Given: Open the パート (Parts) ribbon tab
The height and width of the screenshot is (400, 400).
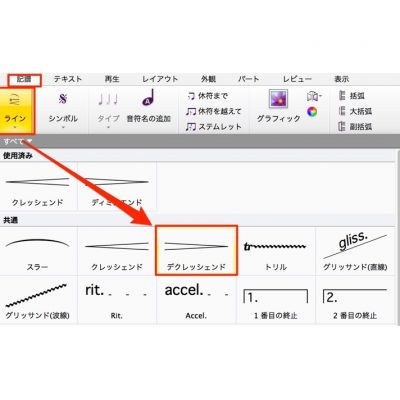Looking at the screenshot, I should [248, 79].
